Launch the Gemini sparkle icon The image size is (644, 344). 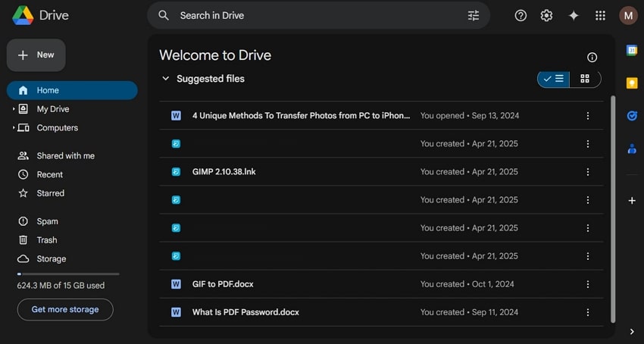click(x=574, y=15)
